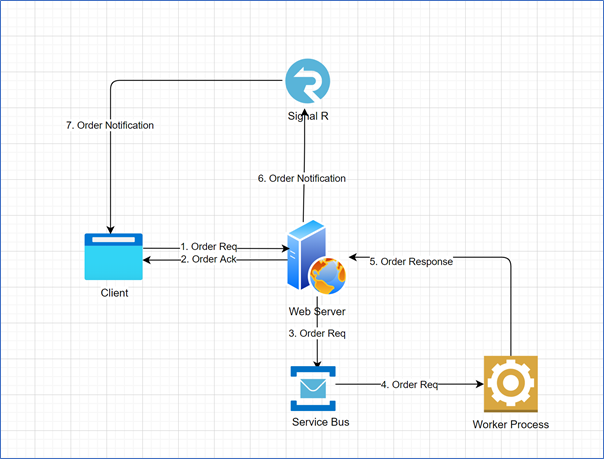Image resolution: width=604 pixels, height=459 pixels.
Task: Select the Service Bus envelope icon
Action: click(x=313, y=389)
